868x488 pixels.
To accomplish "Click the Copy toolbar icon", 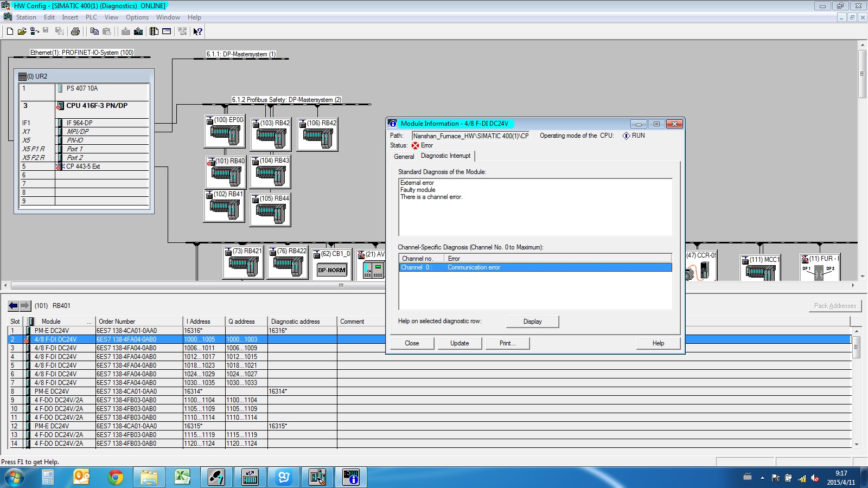I will pyautogui.click(x=94, y=31).
